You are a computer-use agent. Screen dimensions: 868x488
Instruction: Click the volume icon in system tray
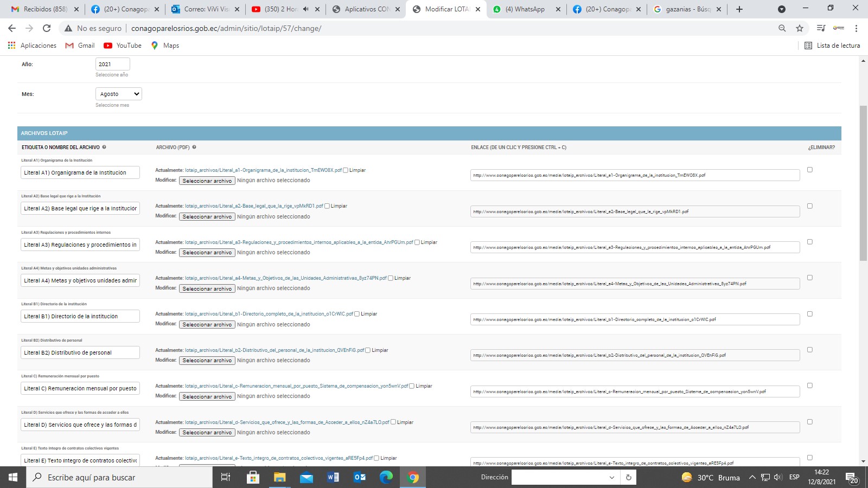pyautogui.click(x=778, y=477)
